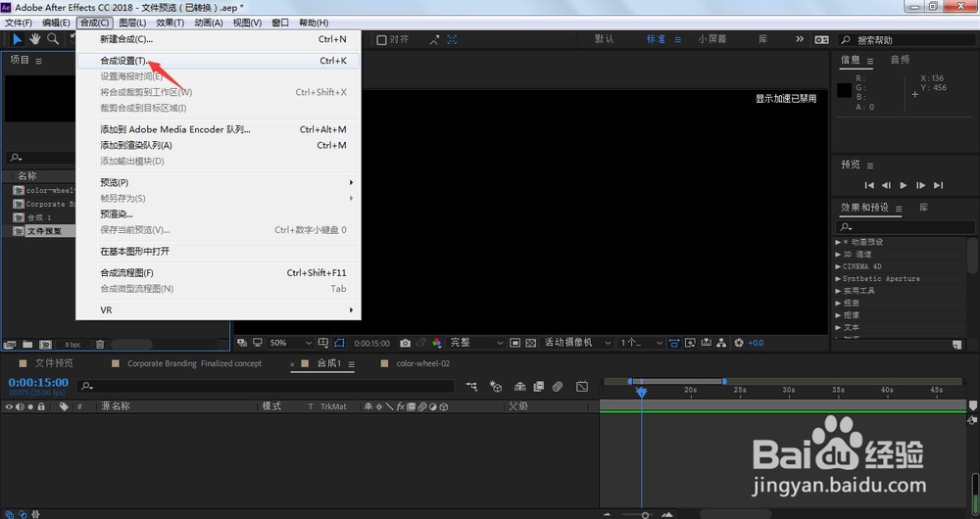Screen dimensions: 980x519
Task: Create new composition icon in Project panel
Action: tap(46, 344)
